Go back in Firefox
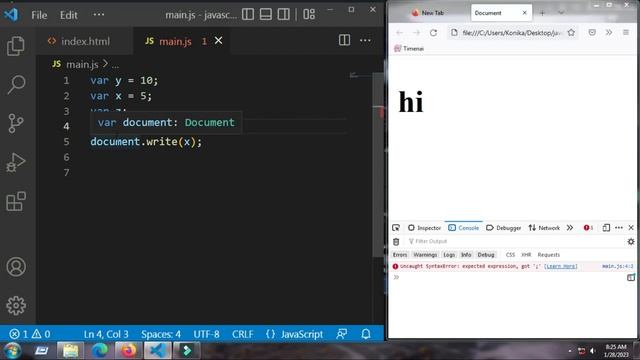This screenshot has height=360, width=640. [399, 33]
